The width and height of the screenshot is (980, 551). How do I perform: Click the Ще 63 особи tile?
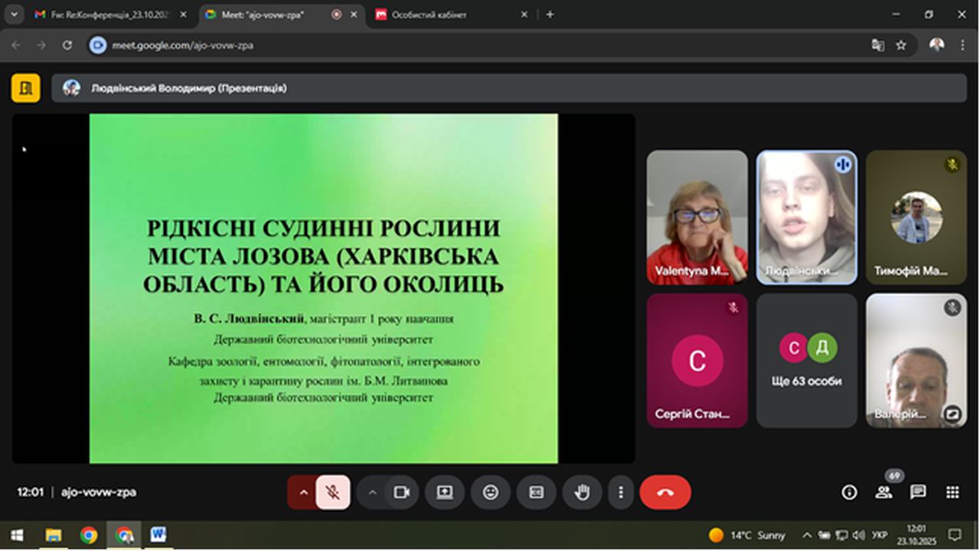click(807, 360)
